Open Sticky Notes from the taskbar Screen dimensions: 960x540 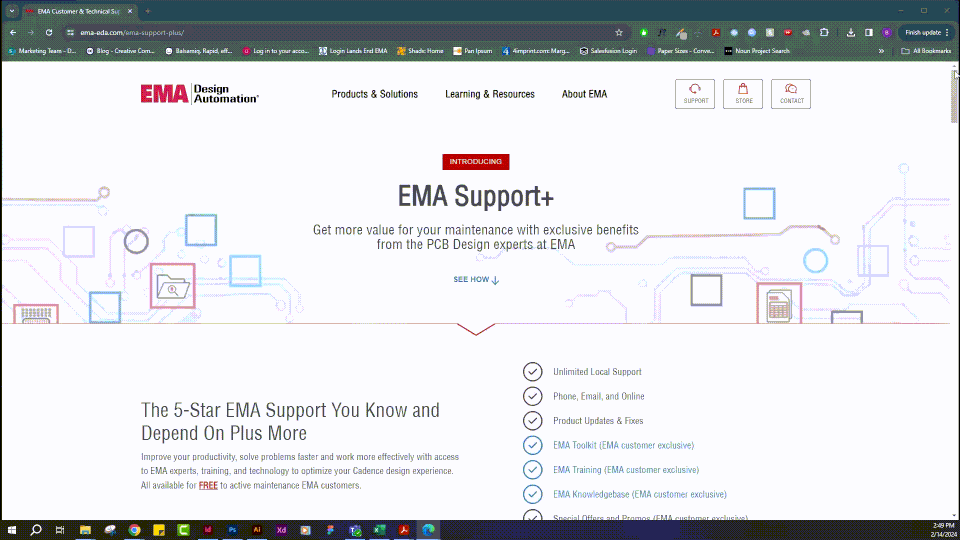[x=159, y=530]
